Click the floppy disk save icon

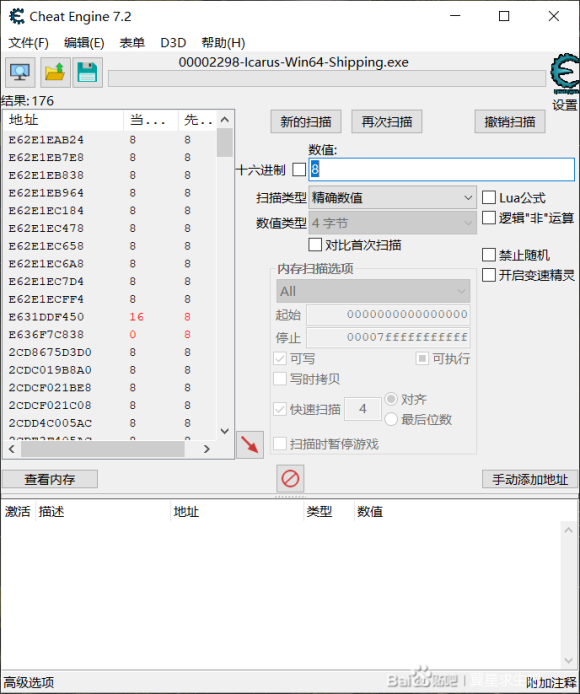[x=87, y=72]
